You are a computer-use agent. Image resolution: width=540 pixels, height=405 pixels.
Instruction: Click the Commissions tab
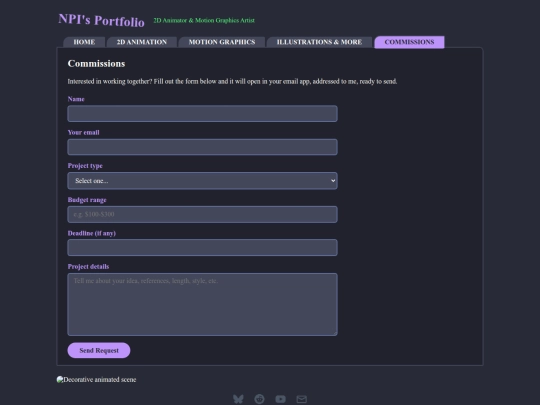click(x=409, y=42)
